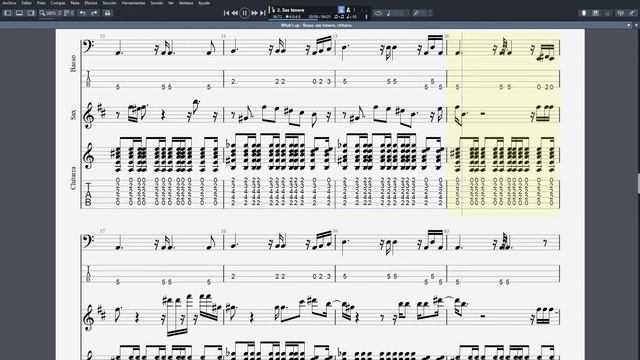Rewind to the previous bar
The width and height of the screenshot is (640, 360).
pyautogui.click(x=235, y=13)
